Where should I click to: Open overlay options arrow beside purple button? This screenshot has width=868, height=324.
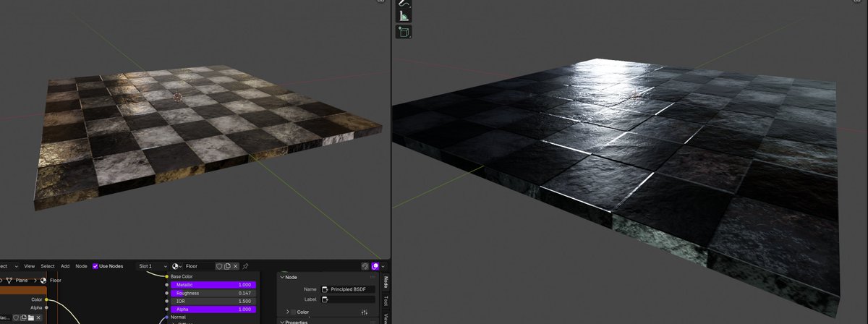(383, 266)
